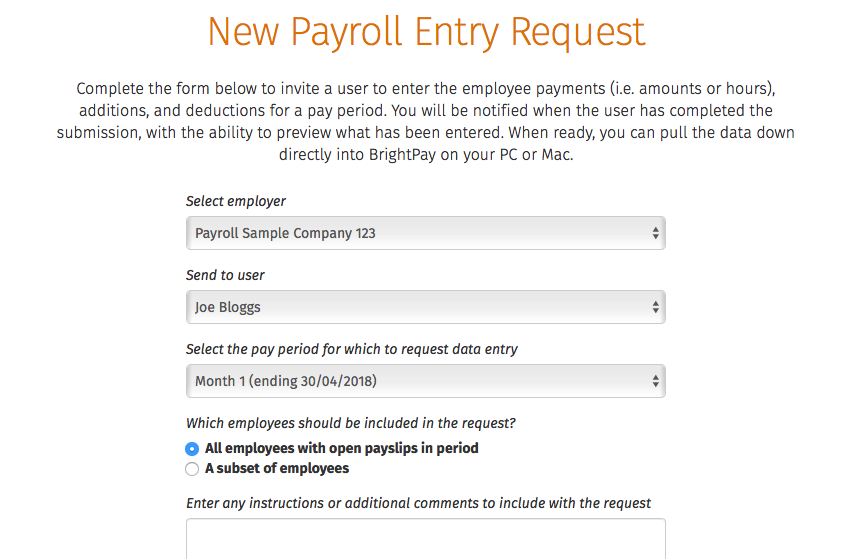Open the Send to user dropdown
Viewport: 864px width, 559px height.
pos(425,307)
